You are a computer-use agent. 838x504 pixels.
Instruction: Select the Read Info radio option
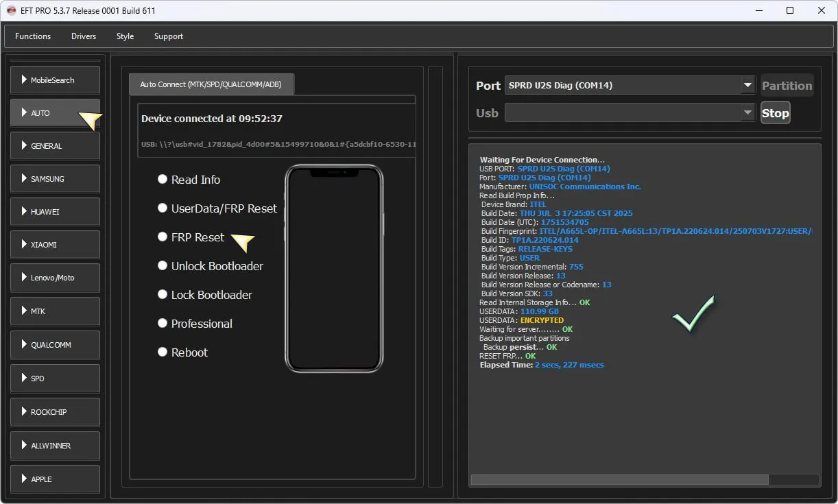163,179
